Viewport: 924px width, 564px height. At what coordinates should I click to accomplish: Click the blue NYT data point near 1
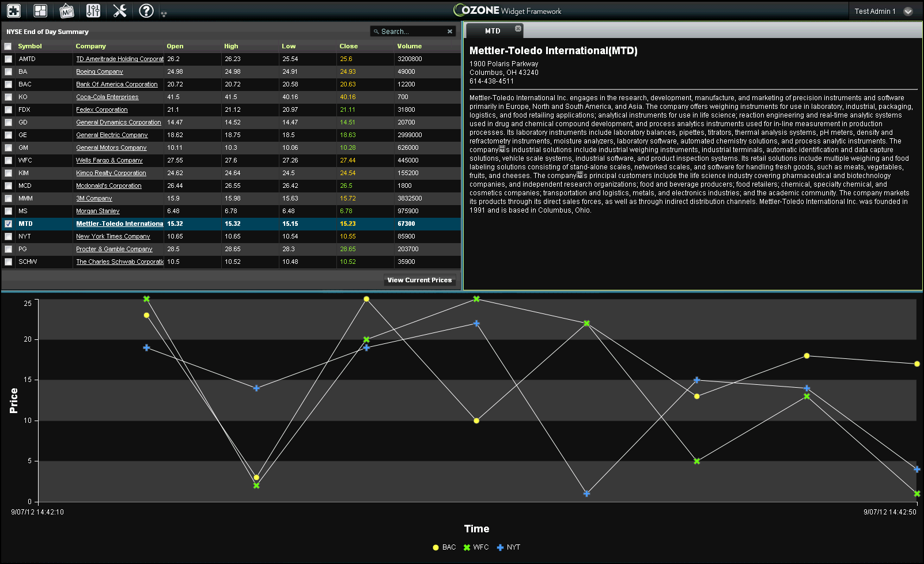click(586, 494)
